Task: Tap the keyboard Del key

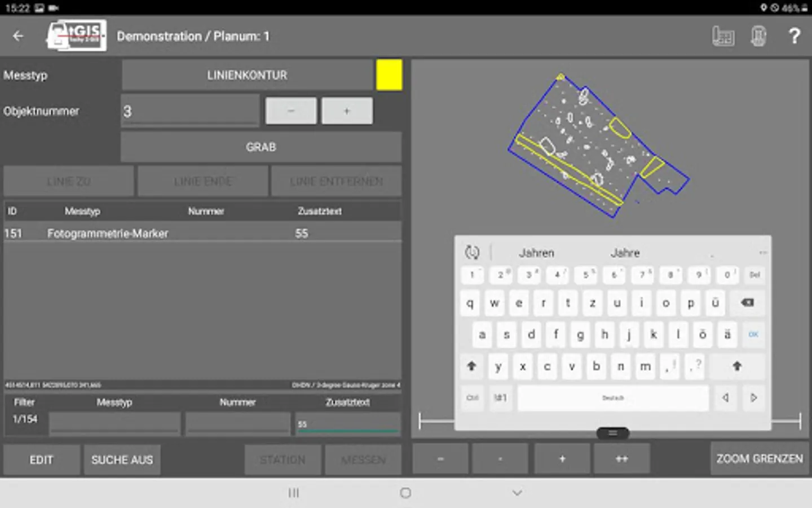Action: pos(754,275)
